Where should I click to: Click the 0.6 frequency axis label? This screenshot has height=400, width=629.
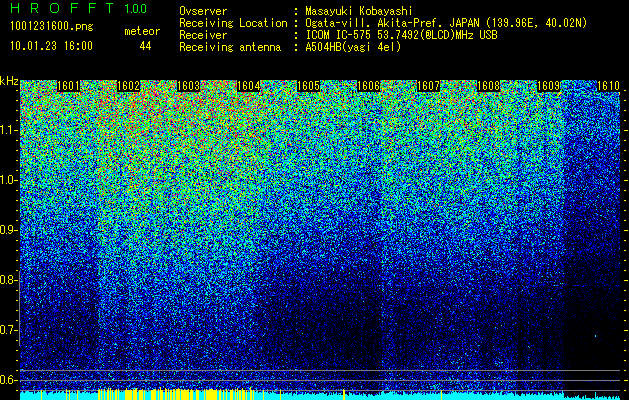coord(7,380)
